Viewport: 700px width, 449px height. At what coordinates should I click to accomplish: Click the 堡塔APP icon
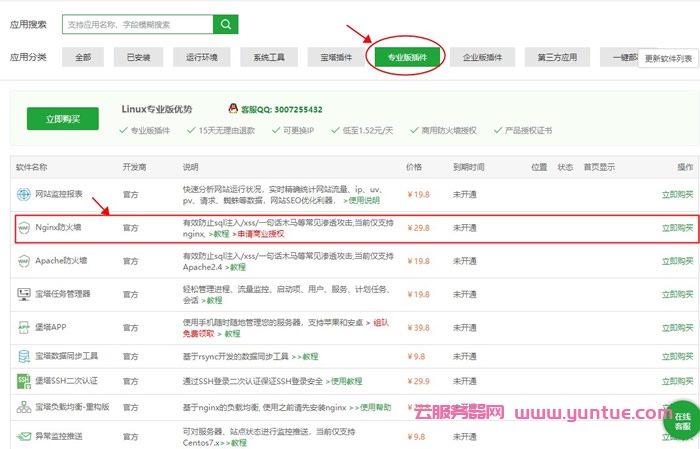[x=23, y=327]
